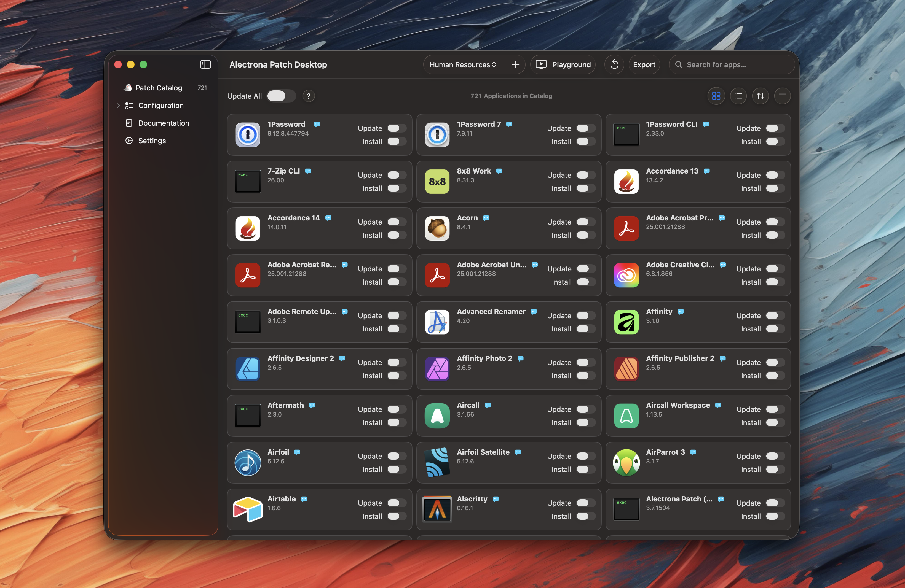Toggle Update for 1Password CLI

775,128
